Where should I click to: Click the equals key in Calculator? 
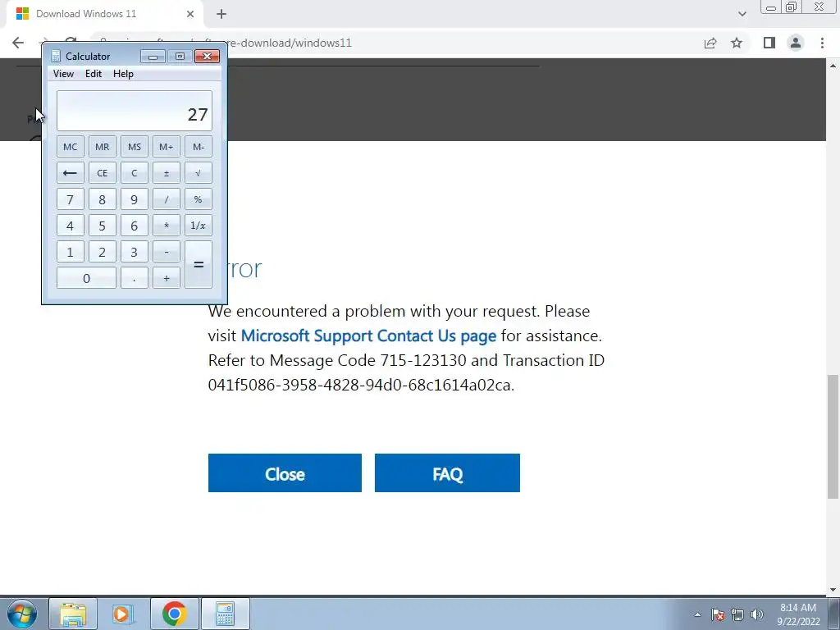(199, 265)
